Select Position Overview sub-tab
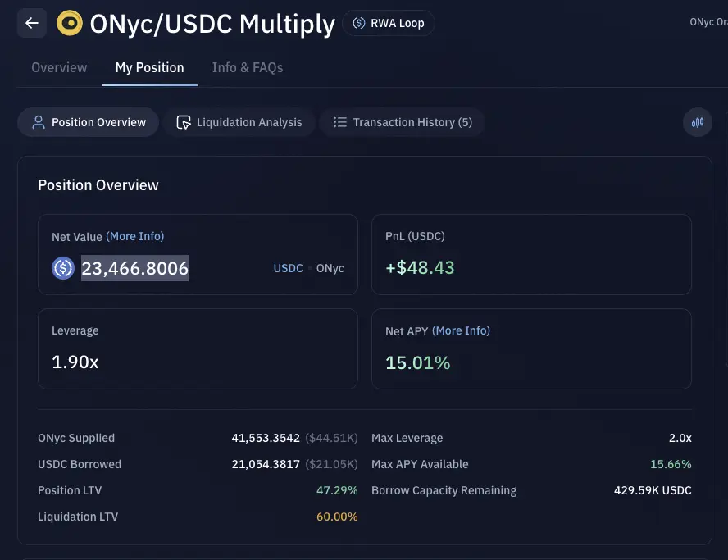This screenshot has width=728, height=560. [89, 122]
